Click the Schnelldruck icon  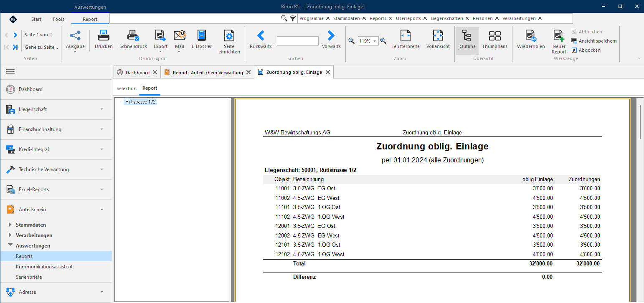(133, 35)
